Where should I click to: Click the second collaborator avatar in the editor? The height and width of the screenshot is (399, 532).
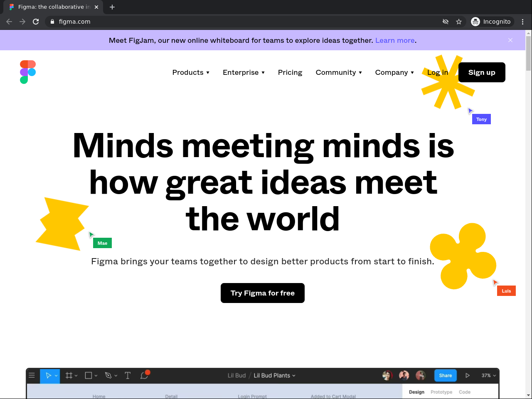pos(404,375)
